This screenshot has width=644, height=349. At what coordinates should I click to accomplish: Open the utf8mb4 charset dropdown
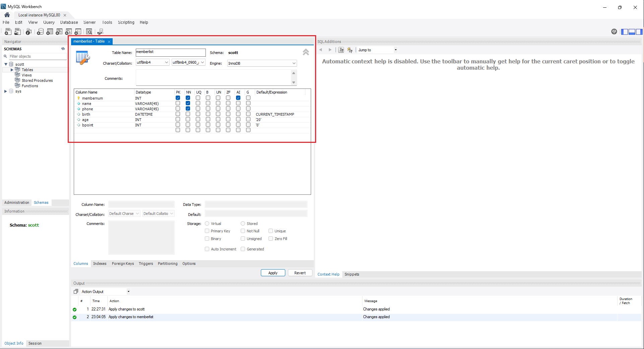153,62
